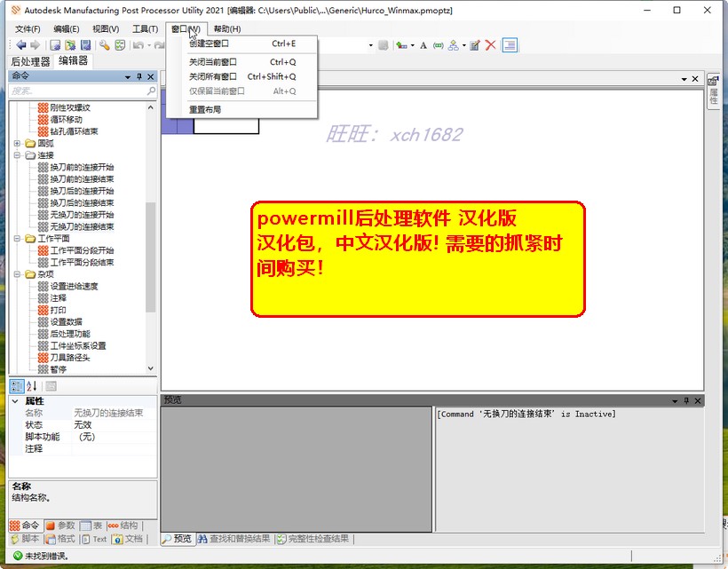Switch to the 完整性检查结果 tab

pos(313,539)
